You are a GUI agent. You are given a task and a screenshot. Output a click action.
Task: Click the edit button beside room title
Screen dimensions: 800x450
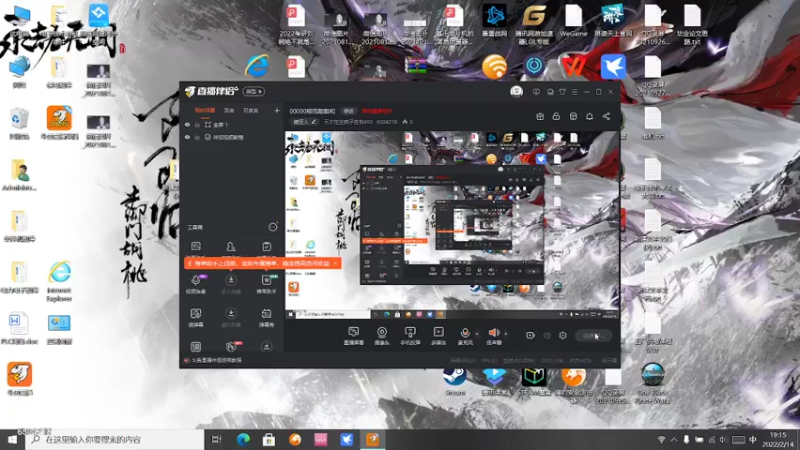348,111
